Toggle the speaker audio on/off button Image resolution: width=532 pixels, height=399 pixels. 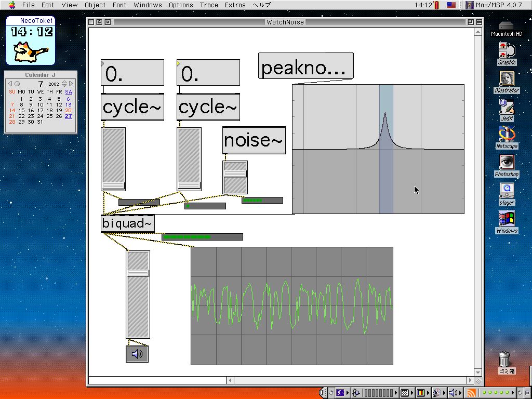(x=137, y=354)
